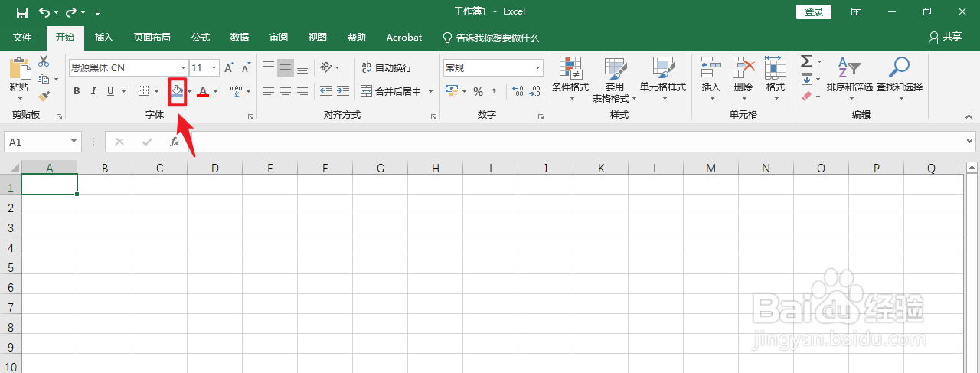Toggle 合并后居中 merge and center
Image resolution: width=980 pixels, height=373 pixels.
tap(391, 91)
